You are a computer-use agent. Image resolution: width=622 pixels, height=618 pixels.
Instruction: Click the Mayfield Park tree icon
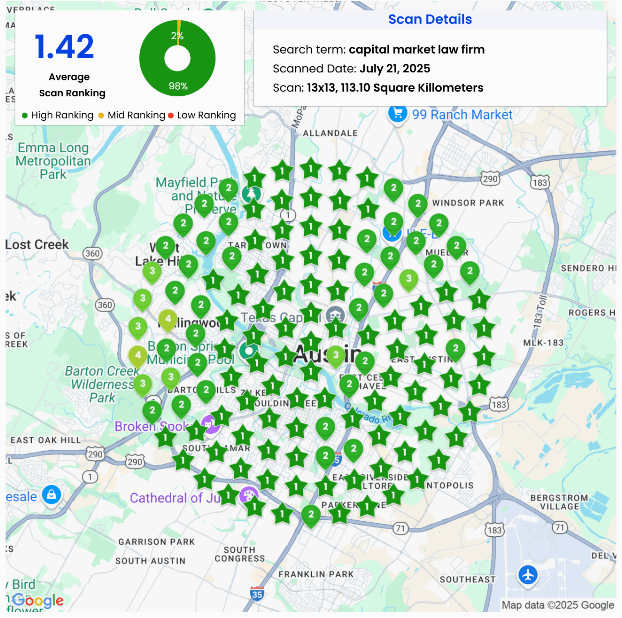click(251, 194)
